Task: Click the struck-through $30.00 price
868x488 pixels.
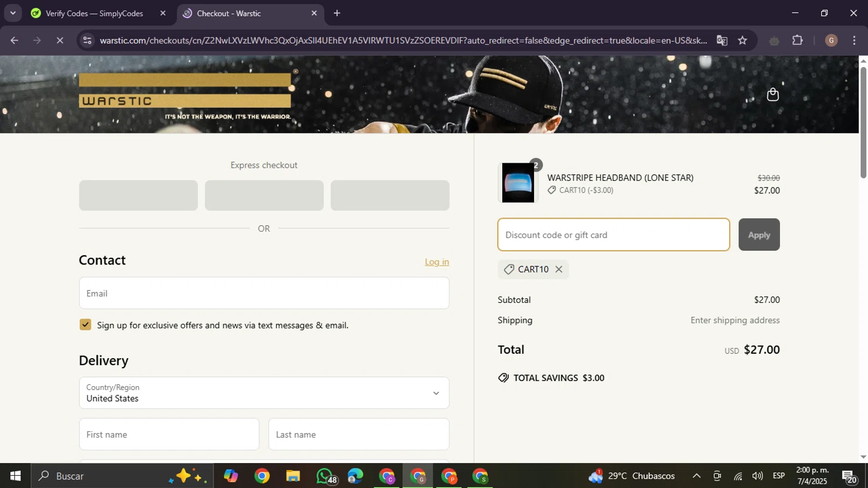Action: 768,178
